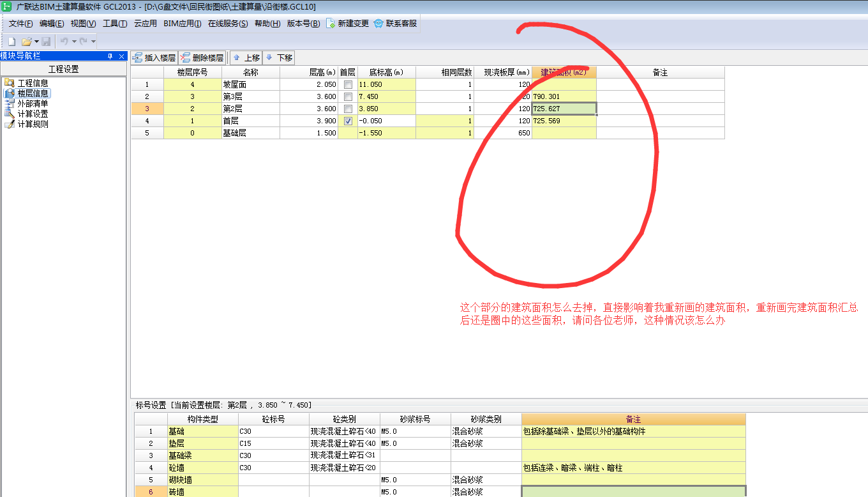Open the 编辑(E) menu
This screenshot has height=497, width=868.
tap(52, 24)
